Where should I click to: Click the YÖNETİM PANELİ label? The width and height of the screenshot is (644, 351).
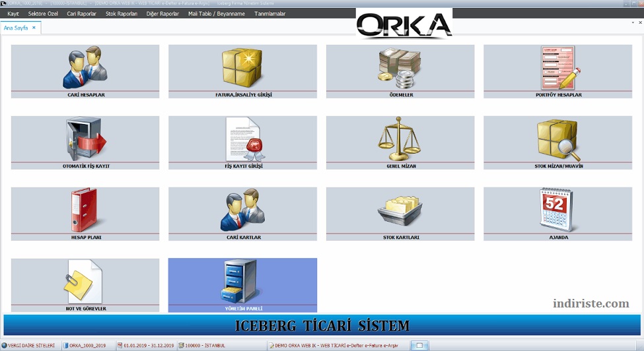point(244,308)
